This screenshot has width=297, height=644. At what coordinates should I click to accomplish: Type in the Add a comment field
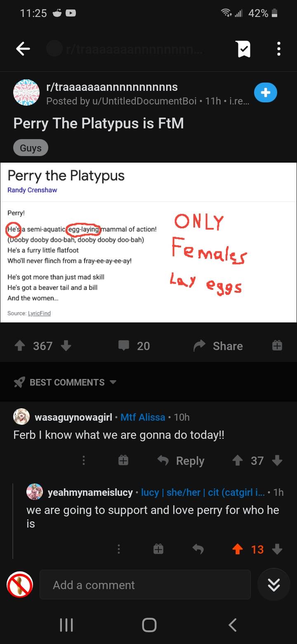[x=144, y=585]
